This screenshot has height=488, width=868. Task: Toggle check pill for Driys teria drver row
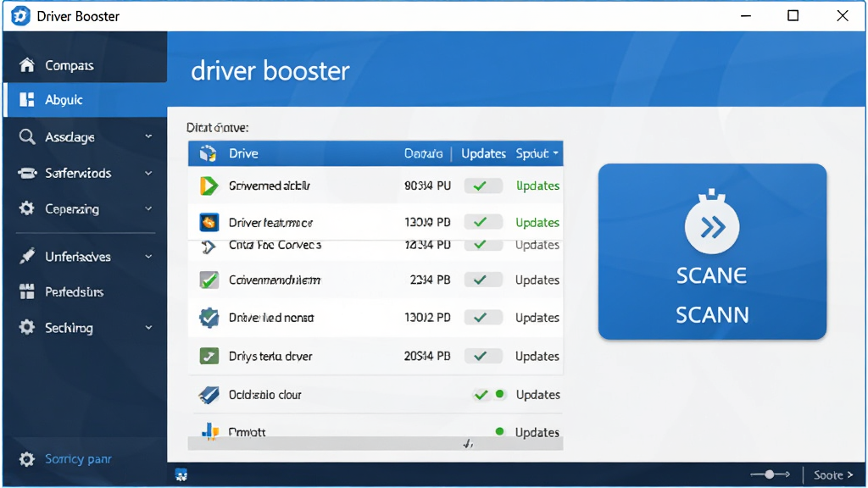point(482,356)
